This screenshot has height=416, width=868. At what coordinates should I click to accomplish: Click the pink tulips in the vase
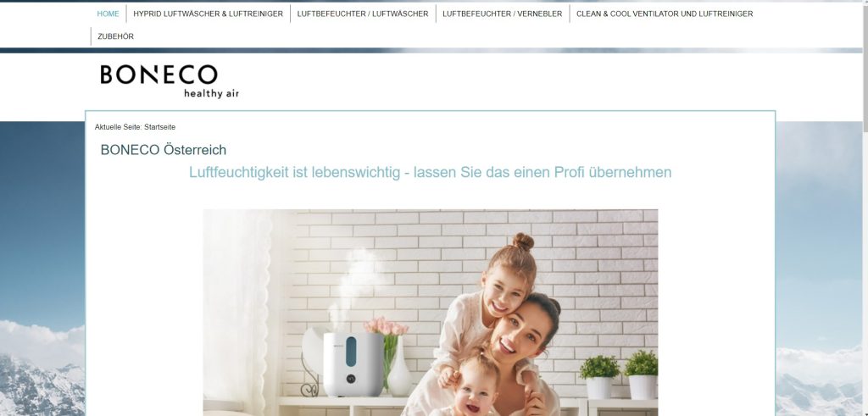pyautogui.click(x=386, y=326)
